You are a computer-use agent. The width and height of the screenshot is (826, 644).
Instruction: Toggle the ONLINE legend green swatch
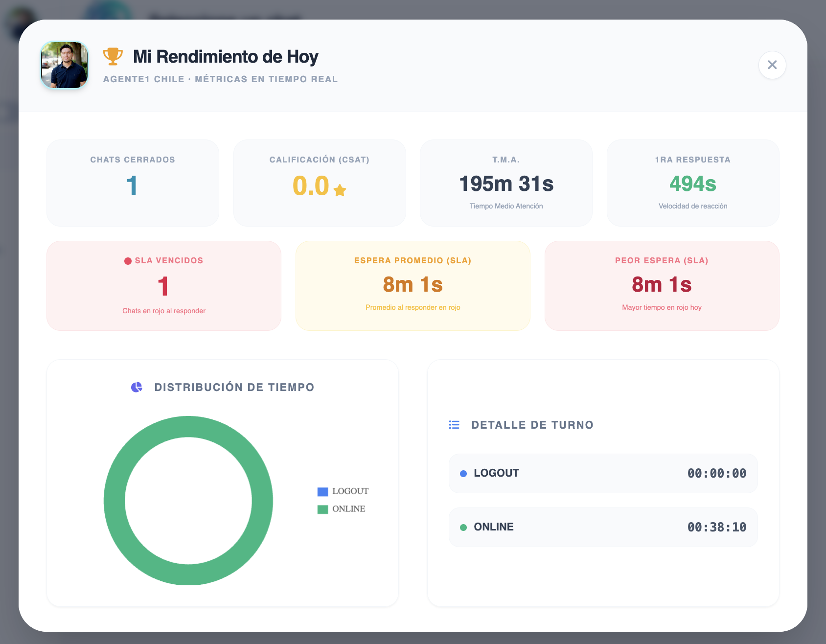pyautogui.click(x=322, y=509)
